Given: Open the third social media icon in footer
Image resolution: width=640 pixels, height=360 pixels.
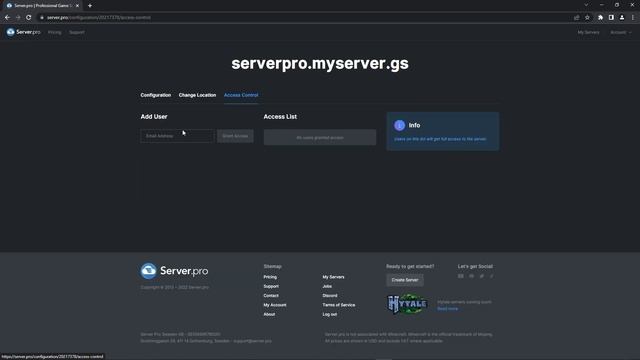Looking at the screenshot, I should point(482,276).
